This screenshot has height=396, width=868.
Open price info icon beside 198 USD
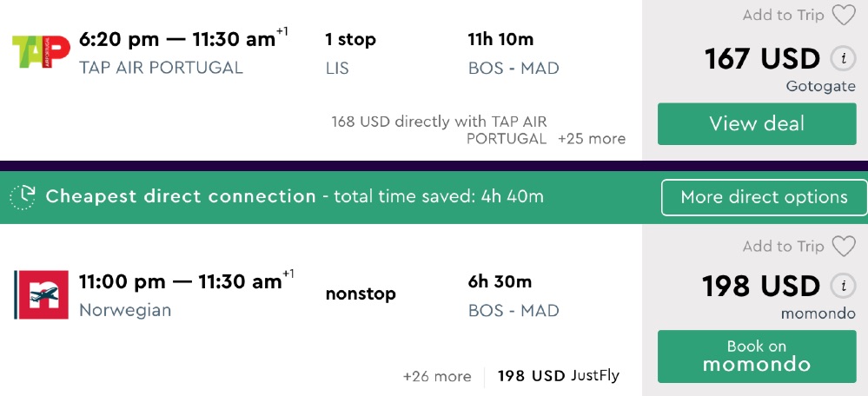[840, 286]
